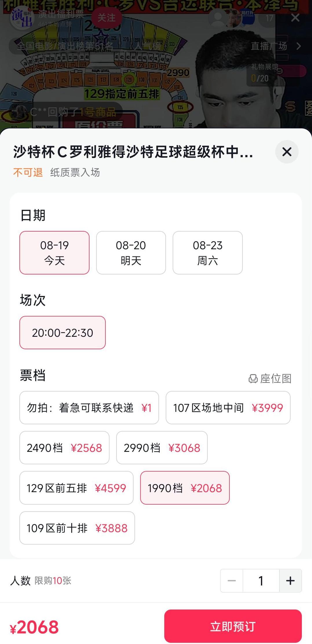Select the 2990档 ¥3068 ticket tier
Screen dimensions: 312x644
point(162,448)
